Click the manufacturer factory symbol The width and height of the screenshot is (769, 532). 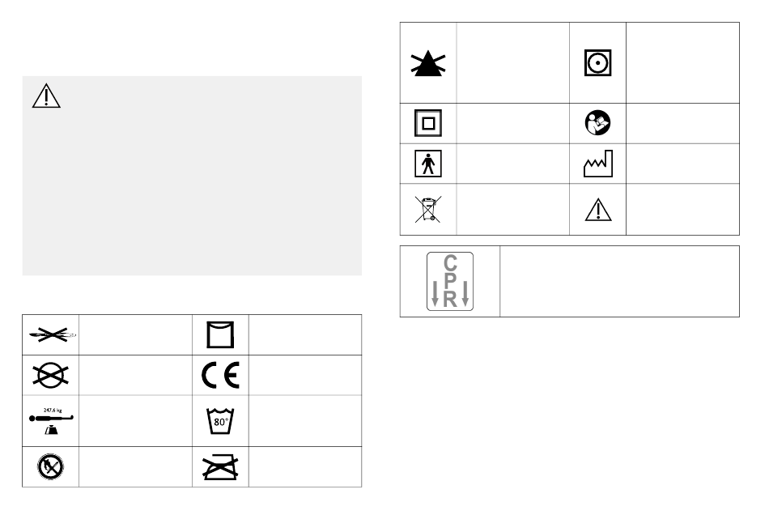click(598, 164)
